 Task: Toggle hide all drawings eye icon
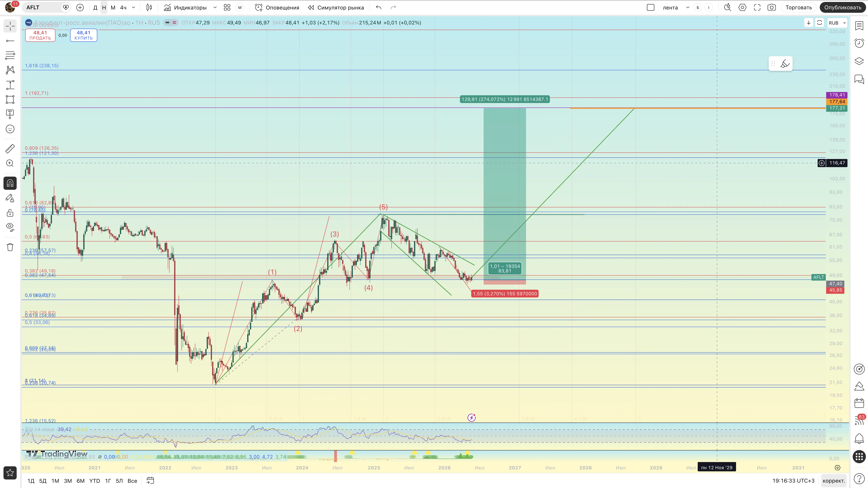coord(10,227)
